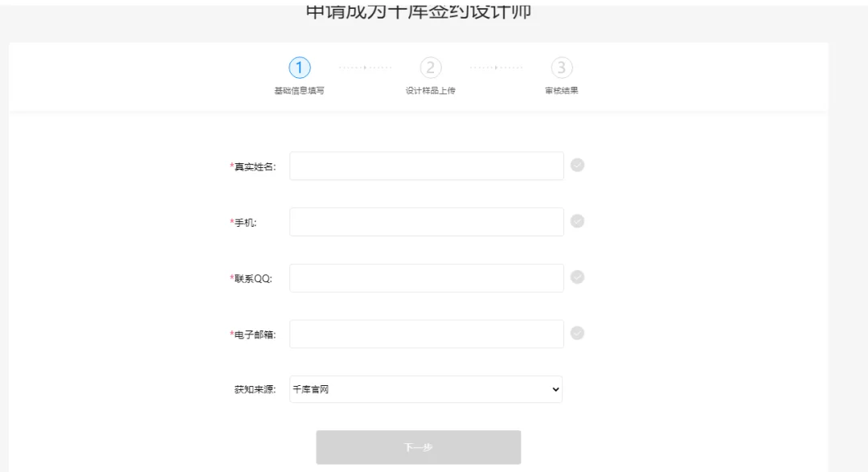Click the 申请成为千库签约设计师 page heading
868x472 pixels.
click(419, 13)
